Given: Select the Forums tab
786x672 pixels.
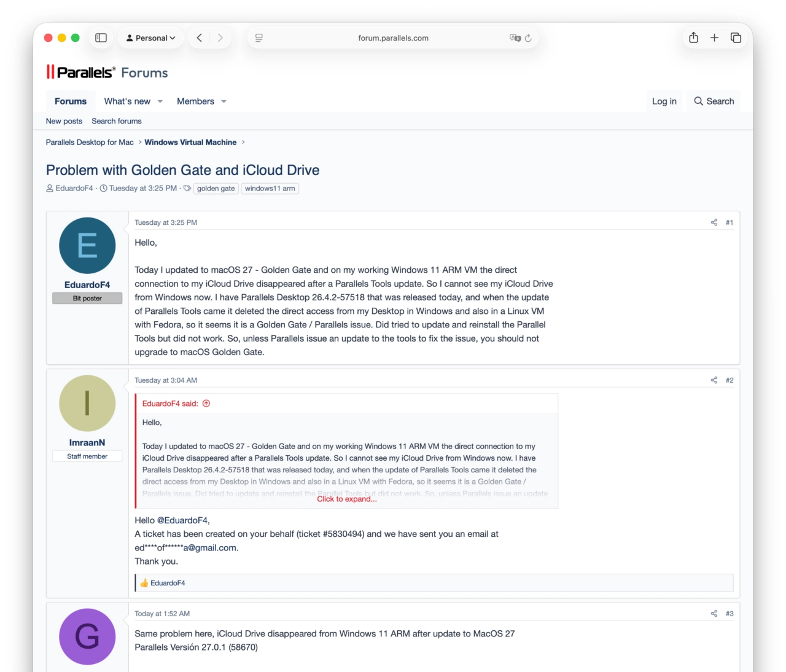Looking at the screenshot, I should pyautogui.click(x=71, y=101).
